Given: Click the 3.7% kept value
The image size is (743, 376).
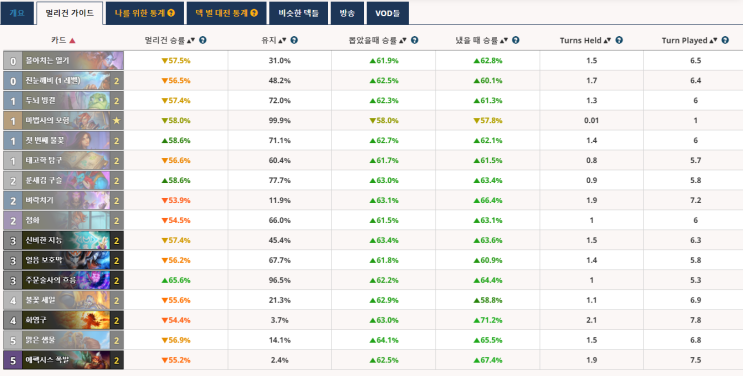Looking at the screenshot, I should coord(280,320).
